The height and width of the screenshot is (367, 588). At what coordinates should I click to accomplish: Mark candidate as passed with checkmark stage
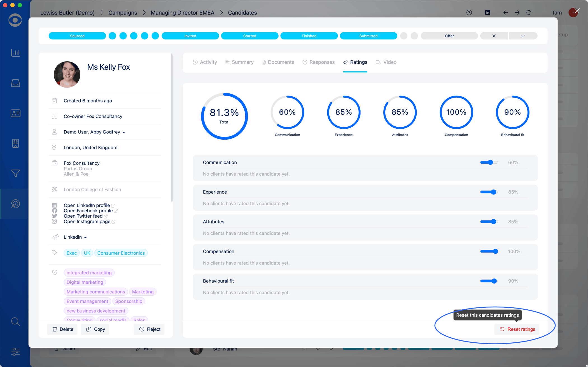tap(523, 36)
